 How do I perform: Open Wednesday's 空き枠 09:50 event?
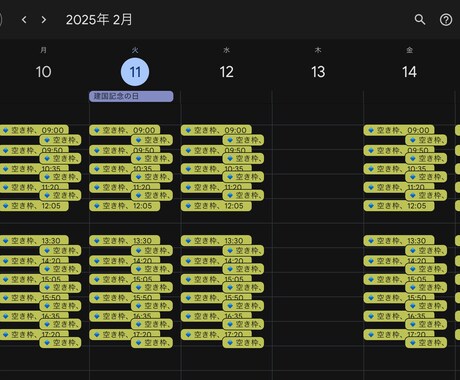[216, 150]
